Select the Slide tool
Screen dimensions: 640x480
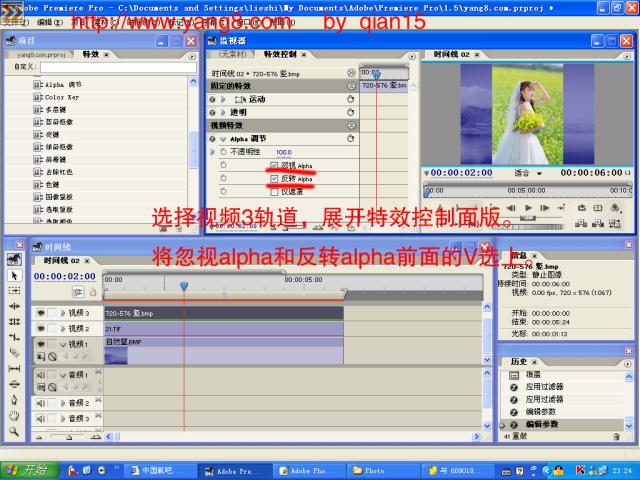pyautogui.click(x=14, y=384)
